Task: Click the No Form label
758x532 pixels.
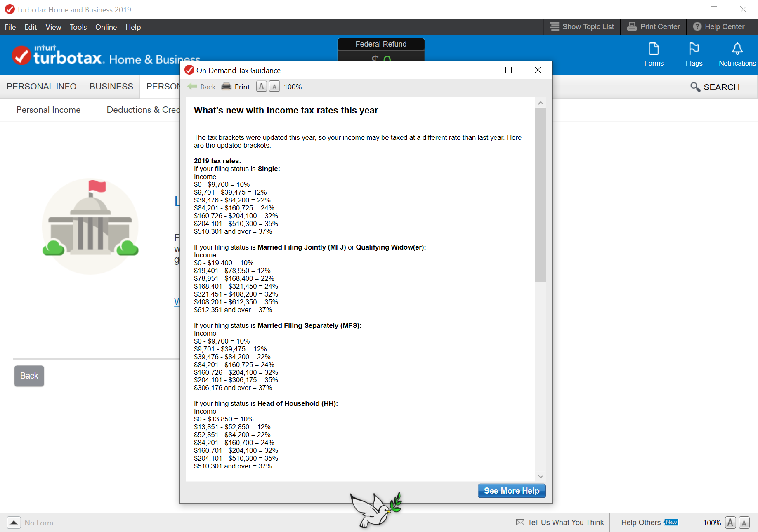Action: (39, 523)
